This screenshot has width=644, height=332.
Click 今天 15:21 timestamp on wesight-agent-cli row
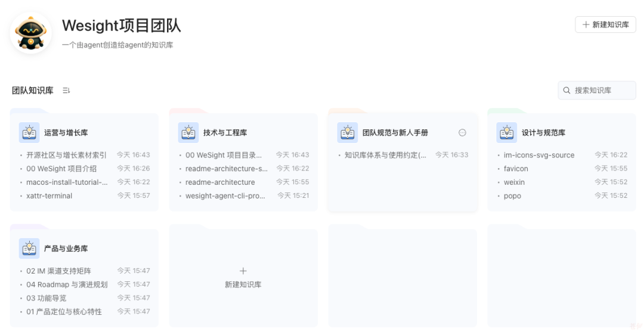[293, 196]
